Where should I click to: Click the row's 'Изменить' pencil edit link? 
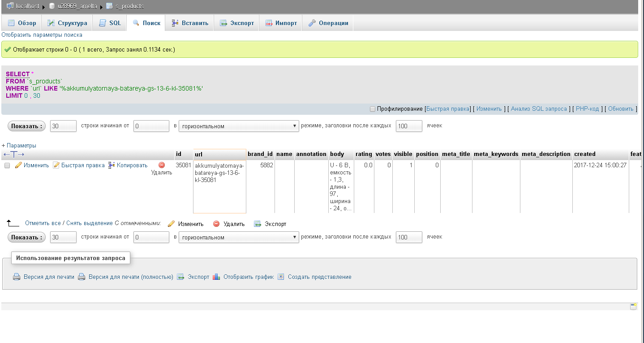32,165
